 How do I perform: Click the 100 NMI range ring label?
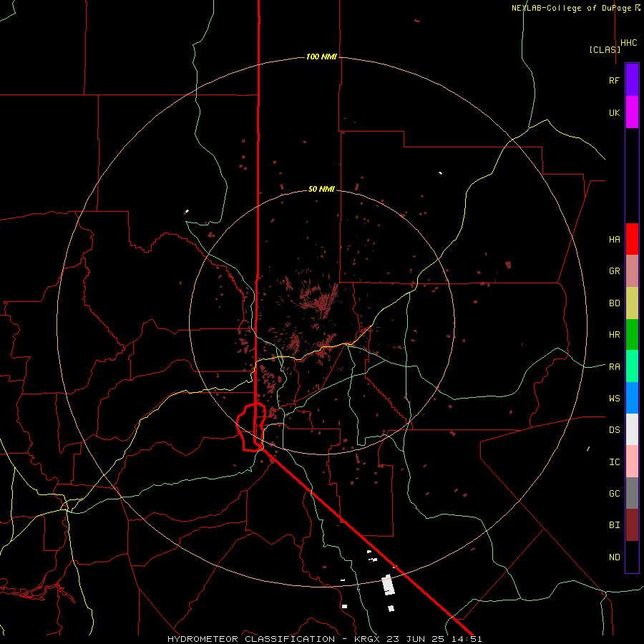[321, 57]
